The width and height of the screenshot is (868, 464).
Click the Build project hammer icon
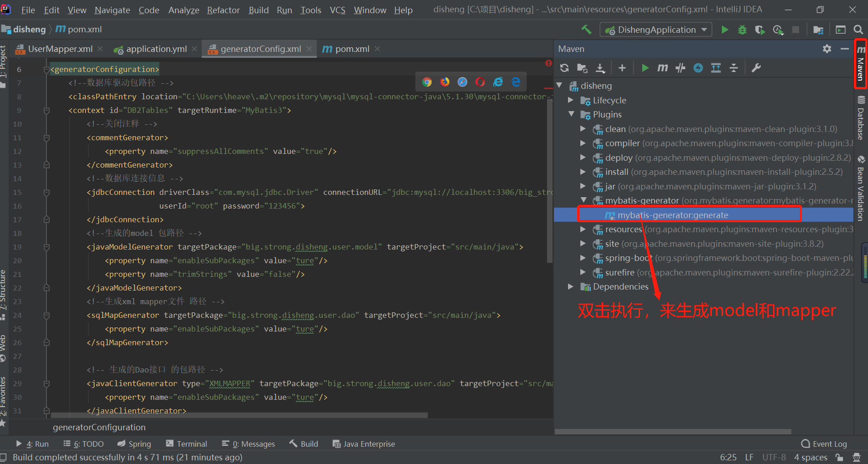coord(586,30)
